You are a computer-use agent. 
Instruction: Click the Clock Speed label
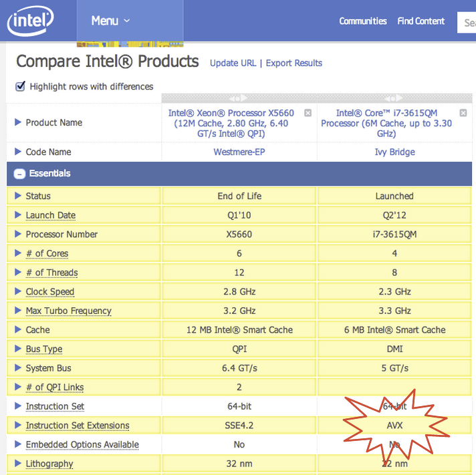(x=50, y=291)
